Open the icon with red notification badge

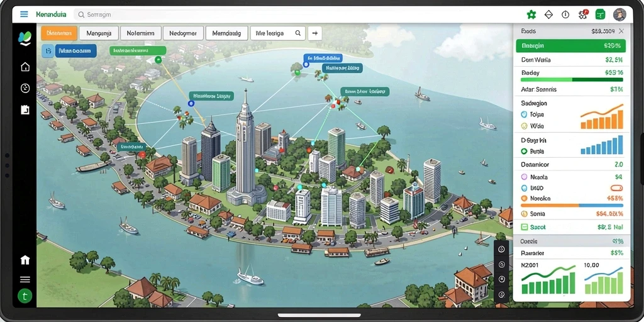pyautogui.click(x=583, y=15)
